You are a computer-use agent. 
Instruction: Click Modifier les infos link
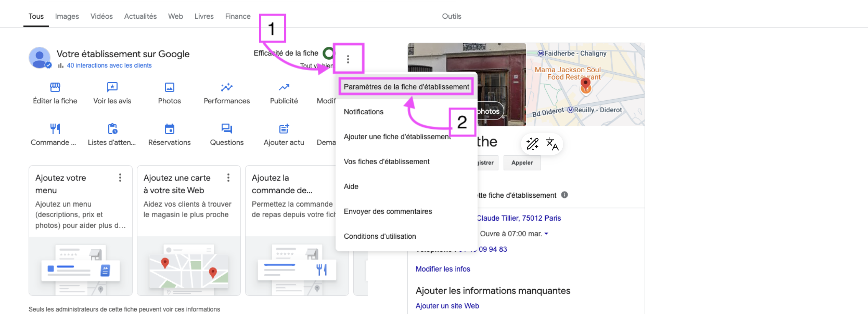click(x=442, y=269)
